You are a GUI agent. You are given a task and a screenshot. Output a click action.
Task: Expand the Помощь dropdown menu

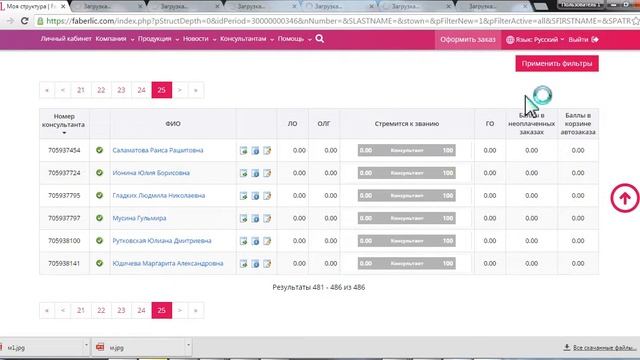(295, 39)
